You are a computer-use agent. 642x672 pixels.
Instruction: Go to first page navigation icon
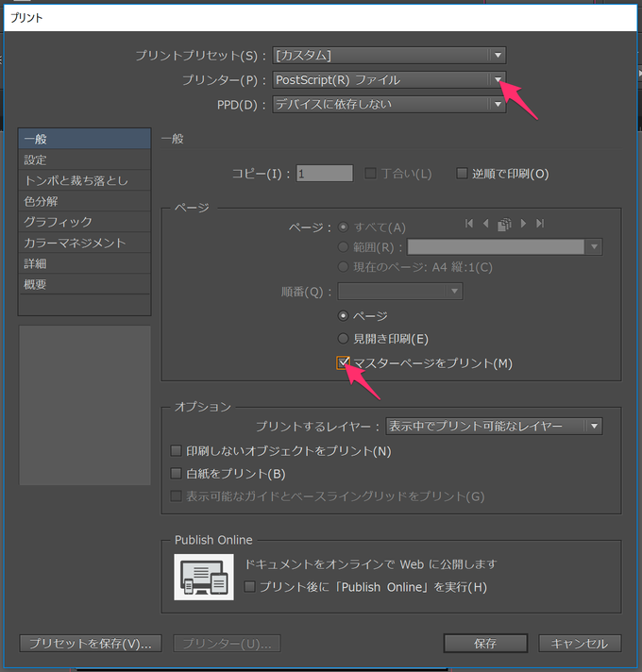pos(469,224)
